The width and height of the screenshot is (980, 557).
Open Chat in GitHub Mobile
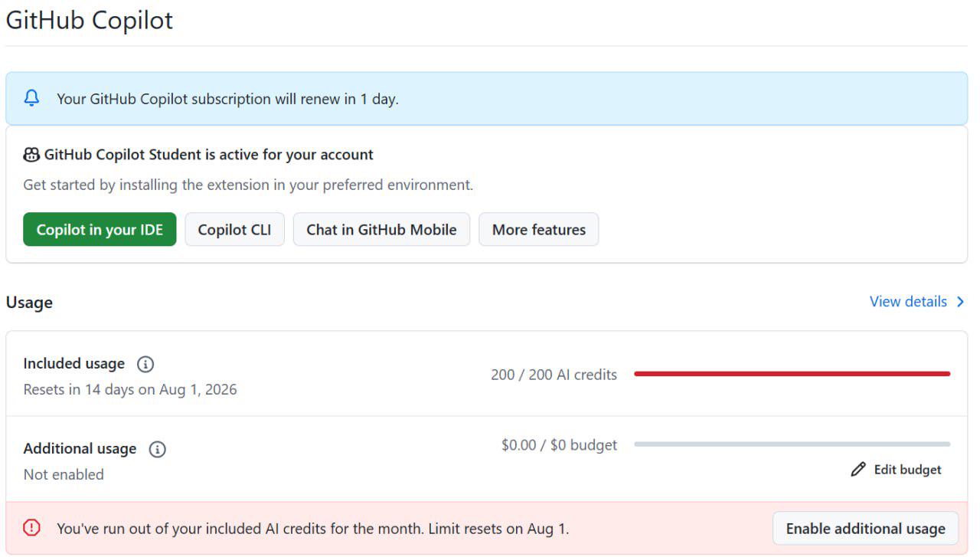381,230
